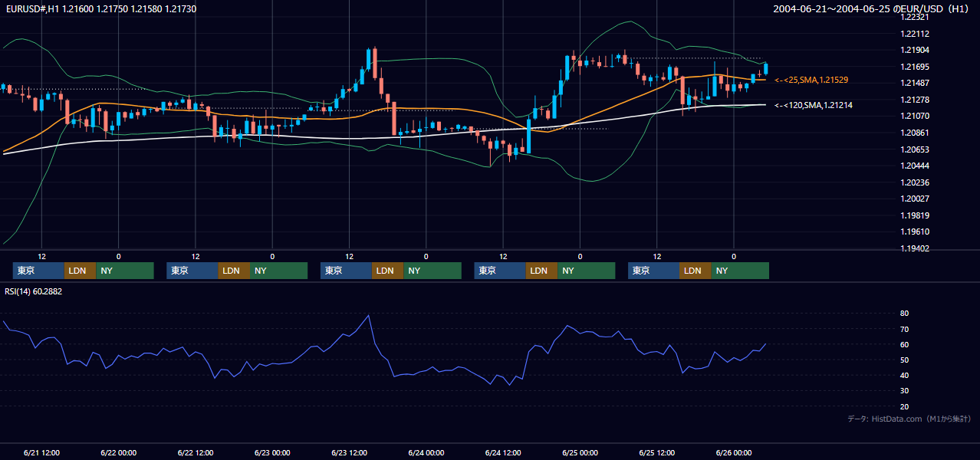Viewport: 980px width, 460px height.
Task: Select the 6/25 12:00 date label
Action: point(657,452)
